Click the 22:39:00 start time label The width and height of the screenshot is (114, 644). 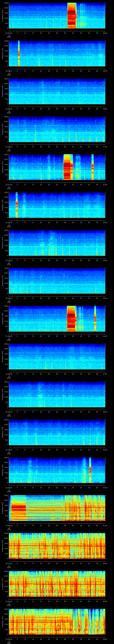click(x=9, y=109)
